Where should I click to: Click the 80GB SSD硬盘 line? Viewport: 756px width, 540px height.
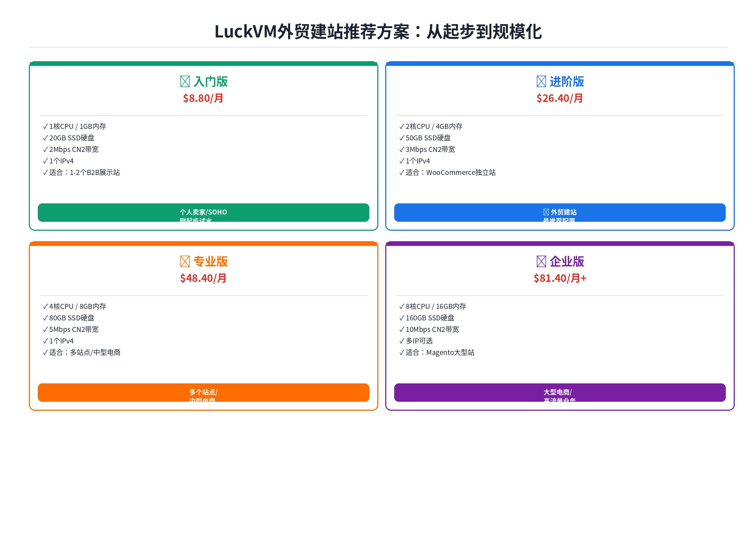pos(68,318)
